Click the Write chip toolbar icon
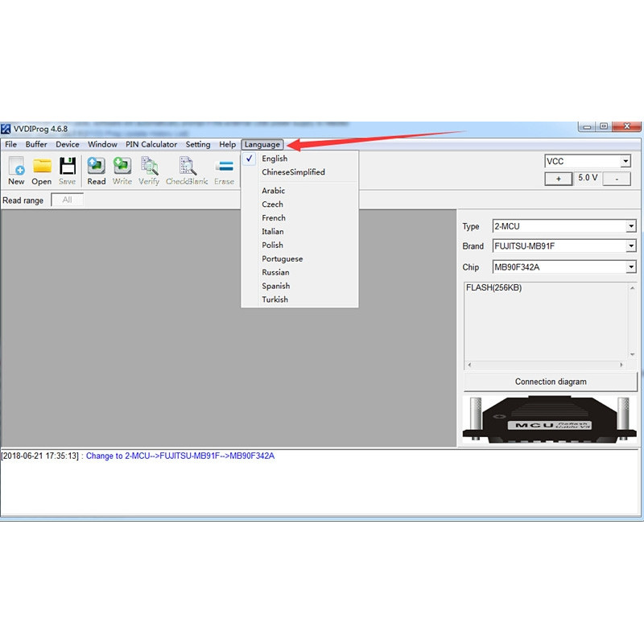 [x=122, y=171]
